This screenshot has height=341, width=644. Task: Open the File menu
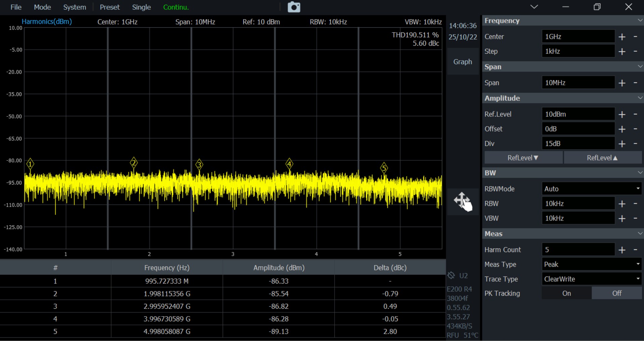click(x=16, y=7)
